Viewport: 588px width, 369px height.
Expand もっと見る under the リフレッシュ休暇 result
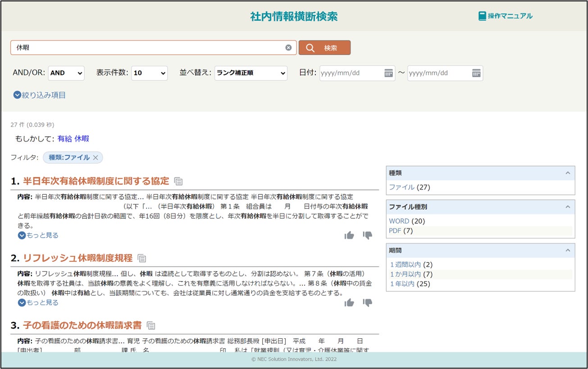pyautogui.click(x=38, y=303)
